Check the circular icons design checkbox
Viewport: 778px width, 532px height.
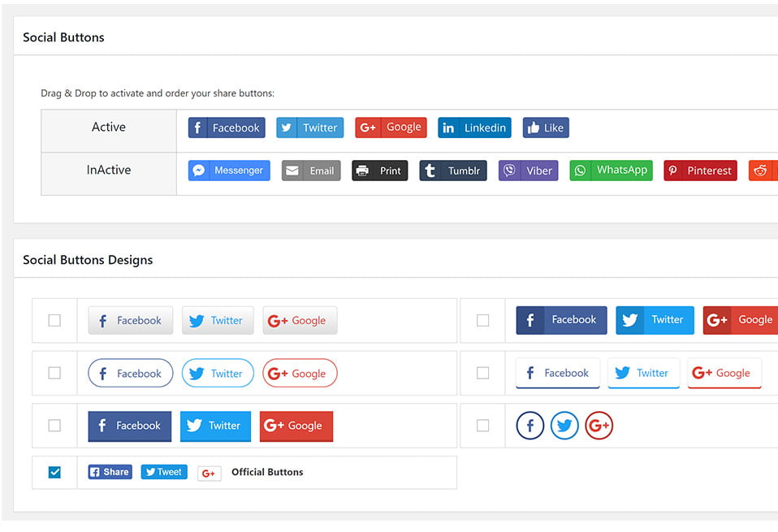[482, 426]
